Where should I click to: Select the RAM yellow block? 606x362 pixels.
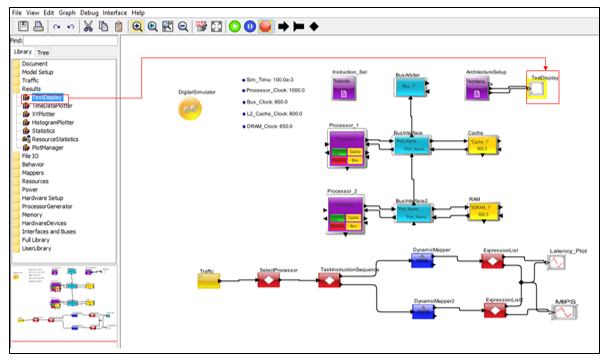click(484, 211)
